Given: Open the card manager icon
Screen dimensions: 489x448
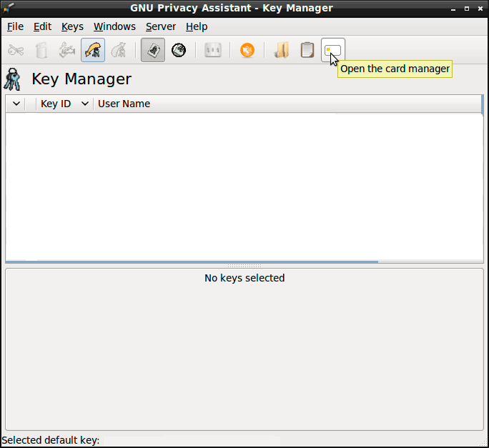Looking at the screenshot, I should tap(333, 50).
